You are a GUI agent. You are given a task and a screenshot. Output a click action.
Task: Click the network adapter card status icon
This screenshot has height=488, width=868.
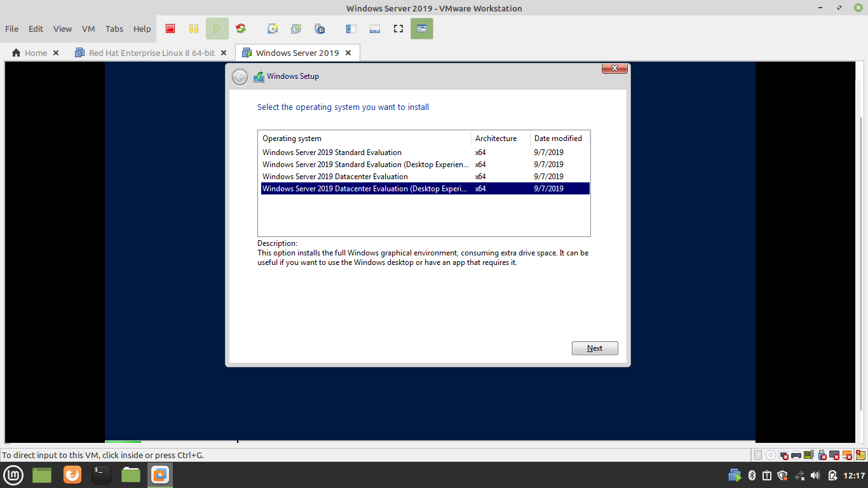[x=809, y=455]
